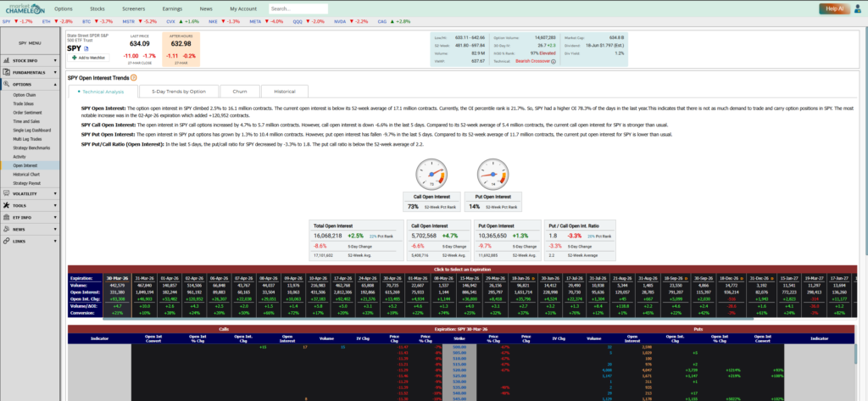The image size is (868, 401).
Task: Open Activity in the sidebar
Action: coord(19,157)
